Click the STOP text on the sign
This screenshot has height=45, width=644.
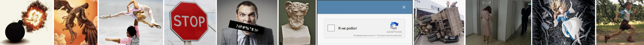pyautogui.click(x=189, y=21)
